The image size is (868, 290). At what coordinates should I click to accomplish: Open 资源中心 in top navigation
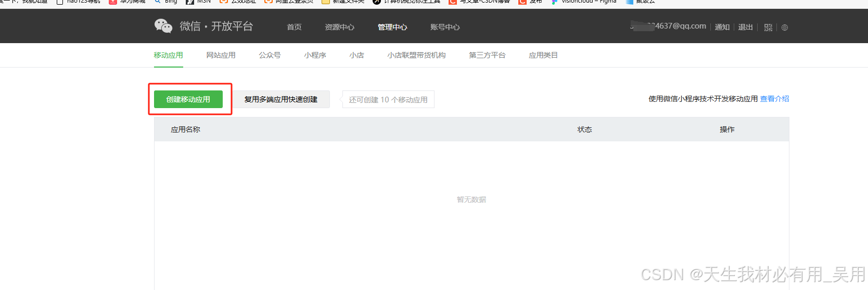(339, 27)
